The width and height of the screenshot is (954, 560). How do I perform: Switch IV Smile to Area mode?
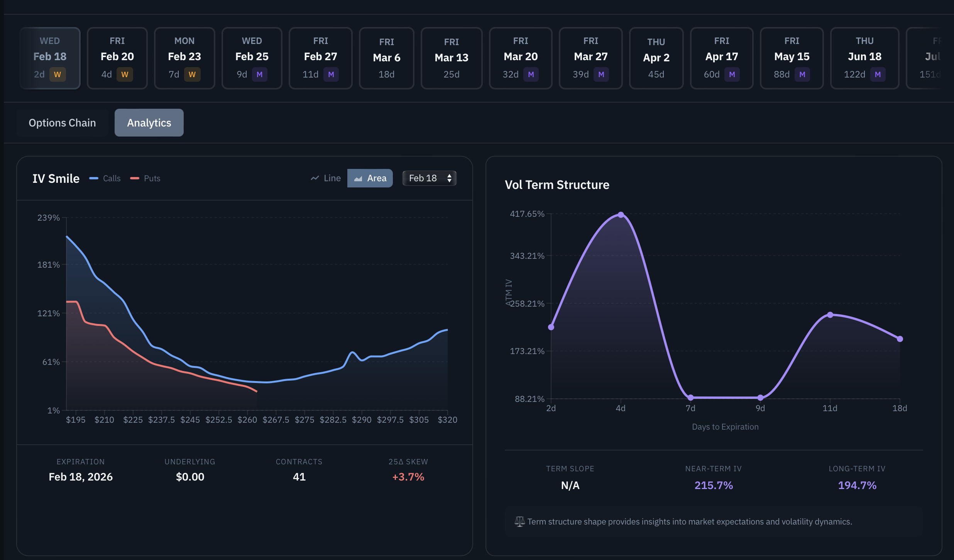[x=370, y=178]
